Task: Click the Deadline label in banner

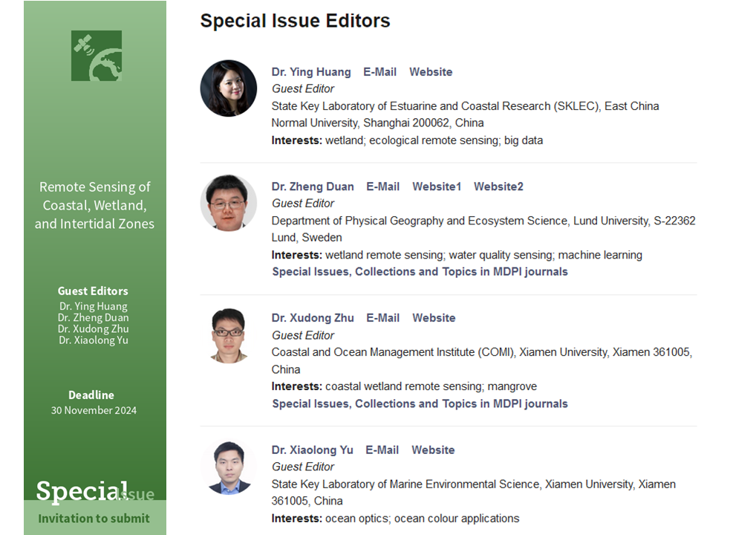Action: (x=91, y=395)
